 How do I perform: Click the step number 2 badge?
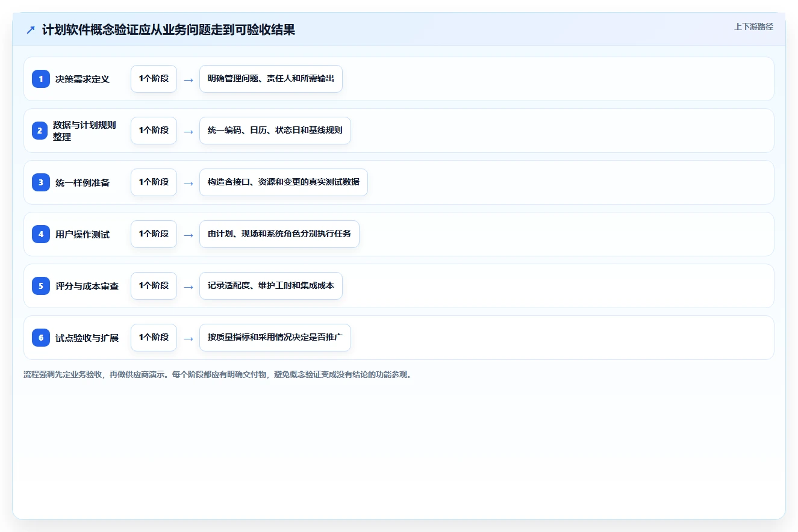41,131
